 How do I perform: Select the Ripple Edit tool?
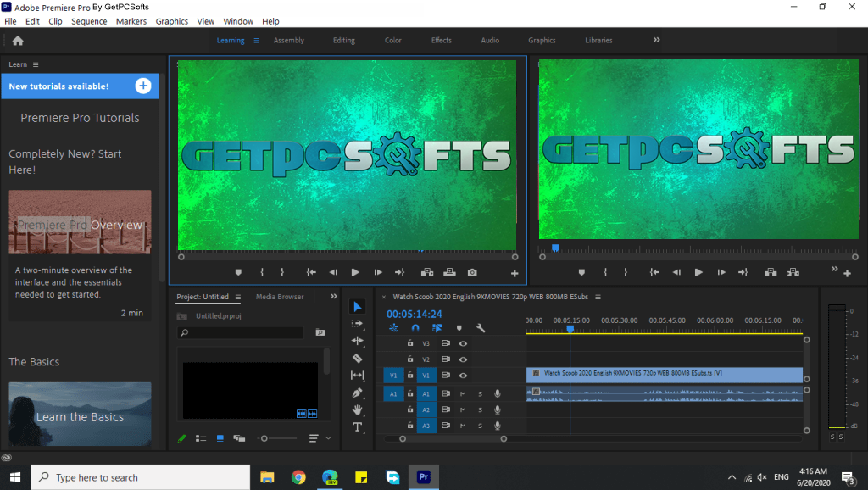pos(357,341)
